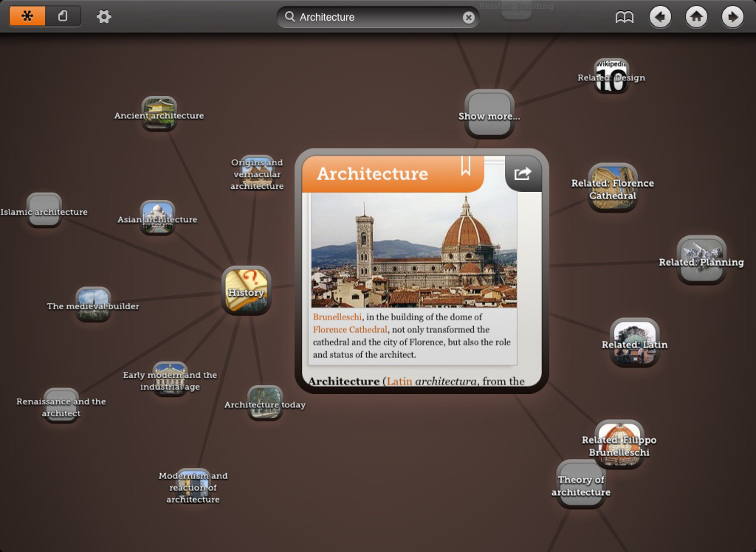
Task: Open the settings gear icon
Action: [x=104, y=16]
